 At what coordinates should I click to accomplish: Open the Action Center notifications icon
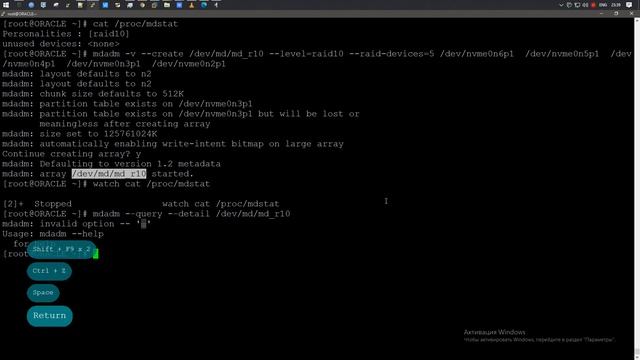[629, 5]
